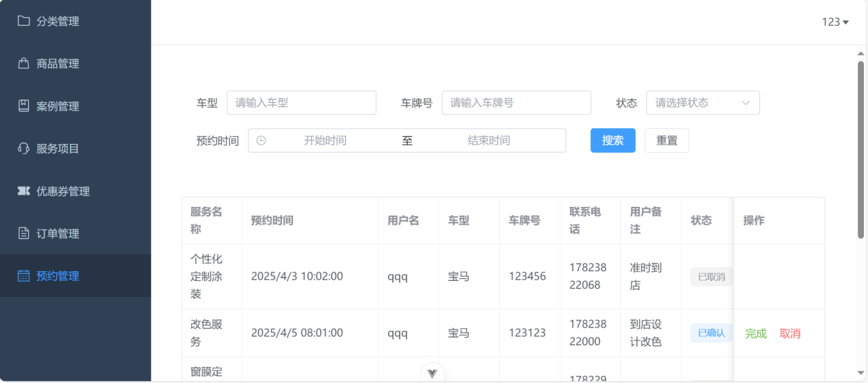Click the 开始时间 date field

pos(325,140)
